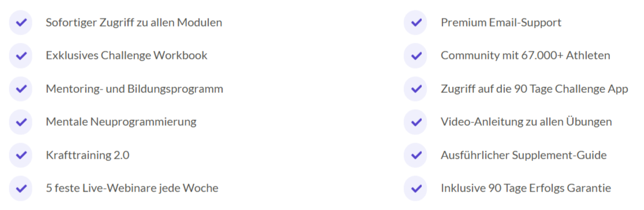Click checkmark icon for Mentale Neuprogrammierung
644x210 pixels.
(x=21, y=122)
